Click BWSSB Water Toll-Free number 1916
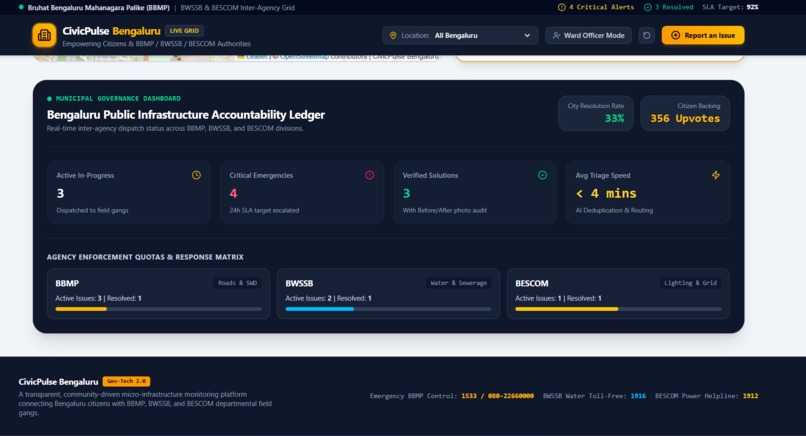This screenshot has width=806, height=436. pyautogui.click(x=638, y=396)
